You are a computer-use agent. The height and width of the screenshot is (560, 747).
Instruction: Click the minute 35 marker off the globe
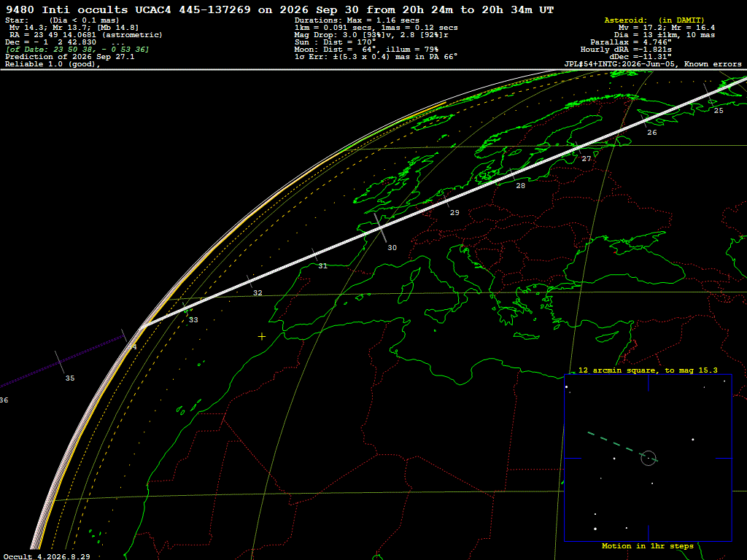[60, 362]
